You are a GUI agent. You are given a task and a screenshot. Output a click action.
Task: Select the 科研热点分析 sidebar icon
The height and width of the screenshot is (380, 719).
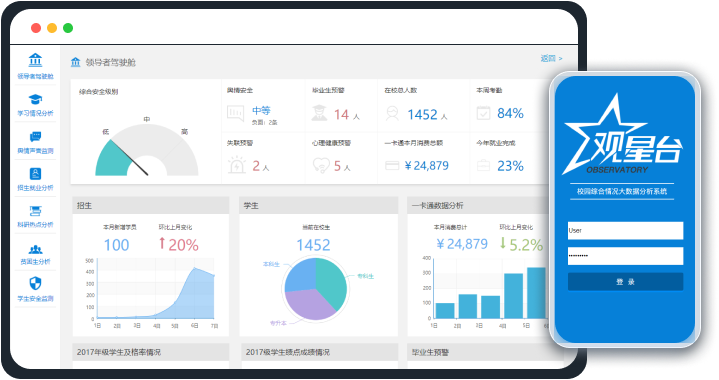[x=35, y=211]
